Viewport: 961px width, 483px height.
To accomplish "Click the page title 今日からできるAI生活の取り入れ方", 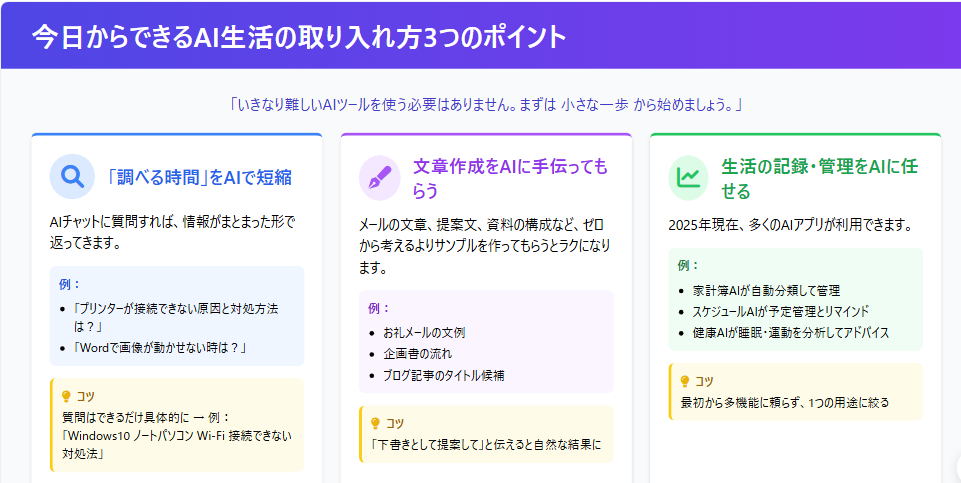I will point(299,36).
